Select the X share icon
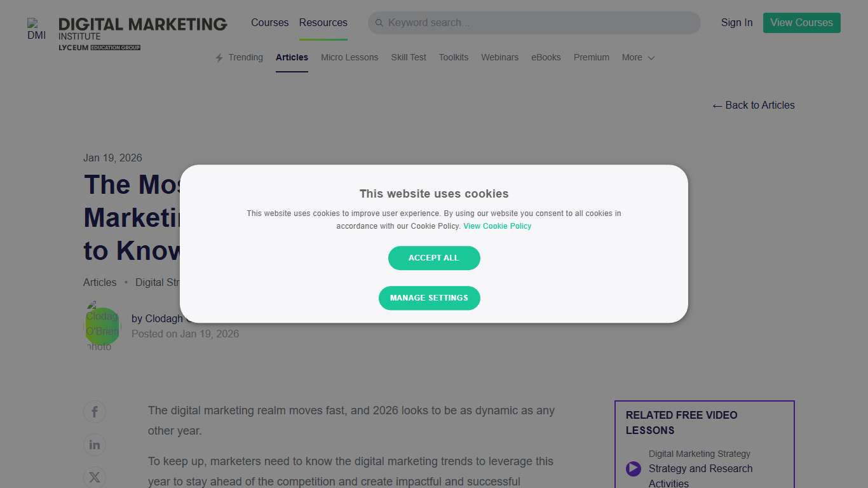The width and height of the screenshot is (868, 488). [94, 477]
